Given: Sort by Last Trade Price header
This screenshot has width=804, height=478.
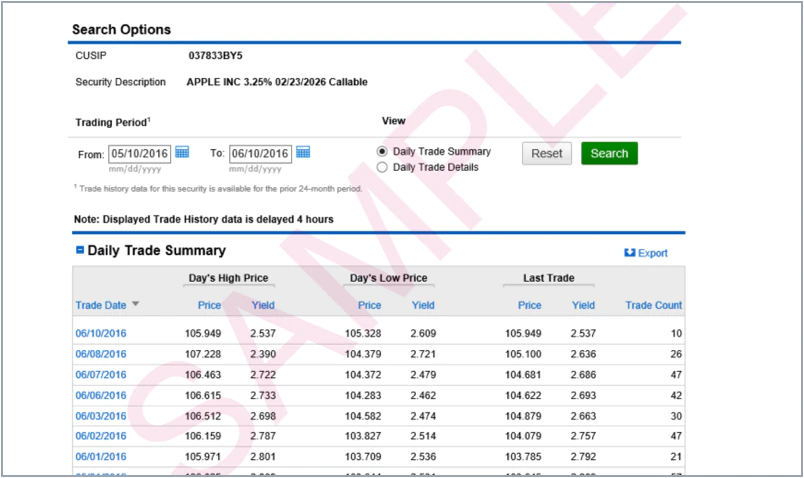Looking at the screenshot, I should click(x=529, y=305).
